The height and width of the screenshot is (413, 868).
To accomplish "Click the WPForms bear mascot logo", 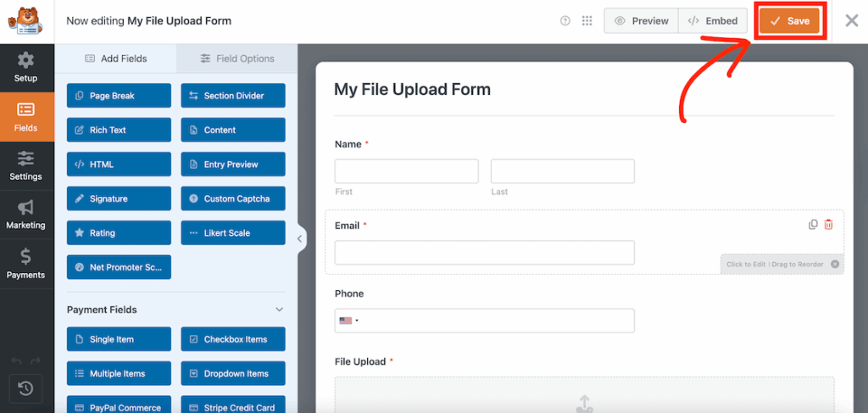I will [x=26, y=21].
